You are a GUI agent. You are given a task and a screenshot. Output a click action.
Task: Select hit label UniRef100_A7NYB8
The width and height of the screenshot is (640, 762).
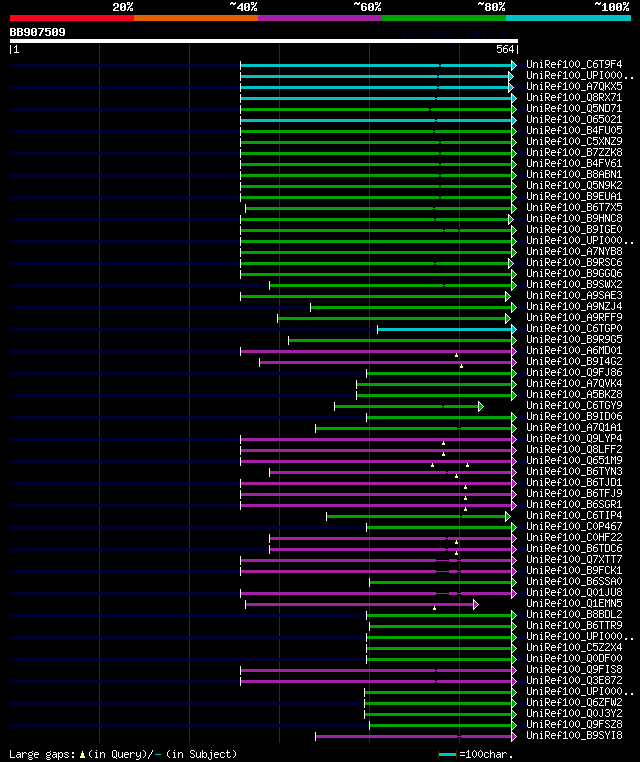point(574,251)
